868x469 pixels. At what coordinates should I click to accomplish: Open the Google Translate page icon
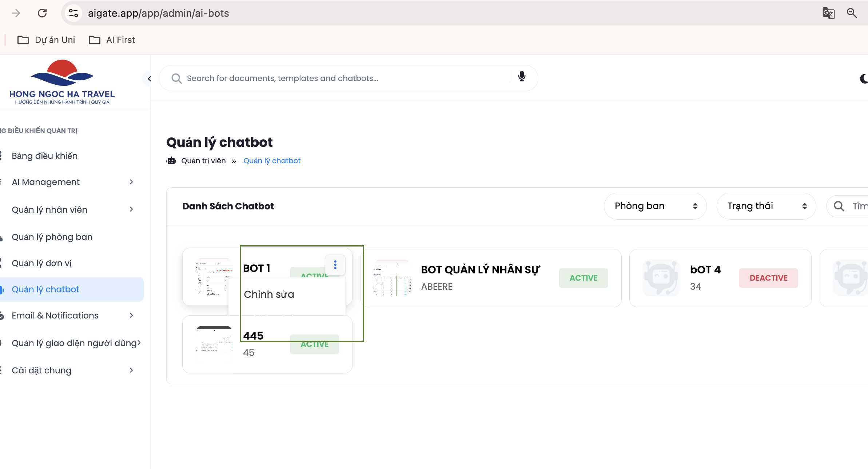[x=828, y=13]
